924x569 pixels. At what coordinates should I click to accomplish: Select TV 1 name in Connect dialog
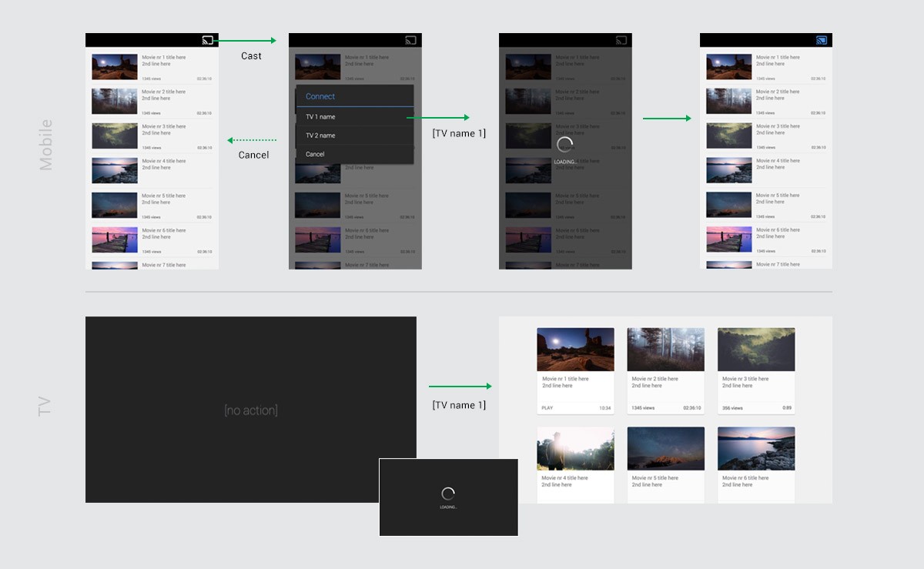coord(320,117)
